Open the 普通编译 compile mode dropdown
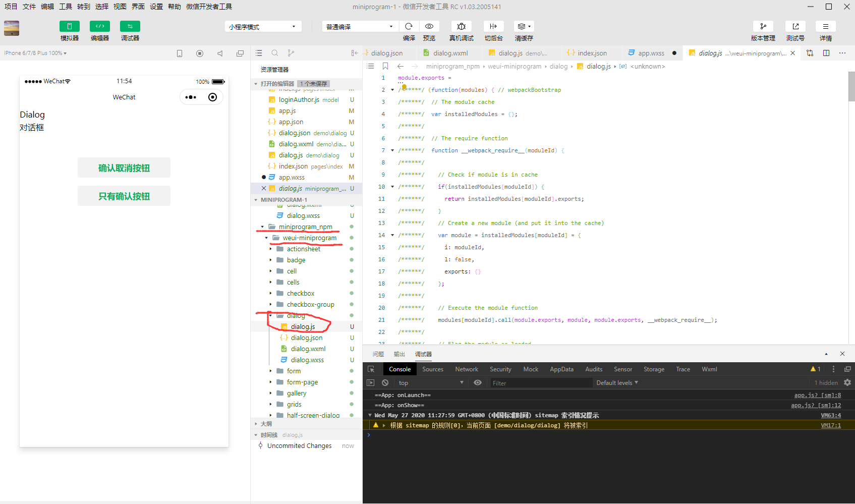855x504 pixels. 359,26
